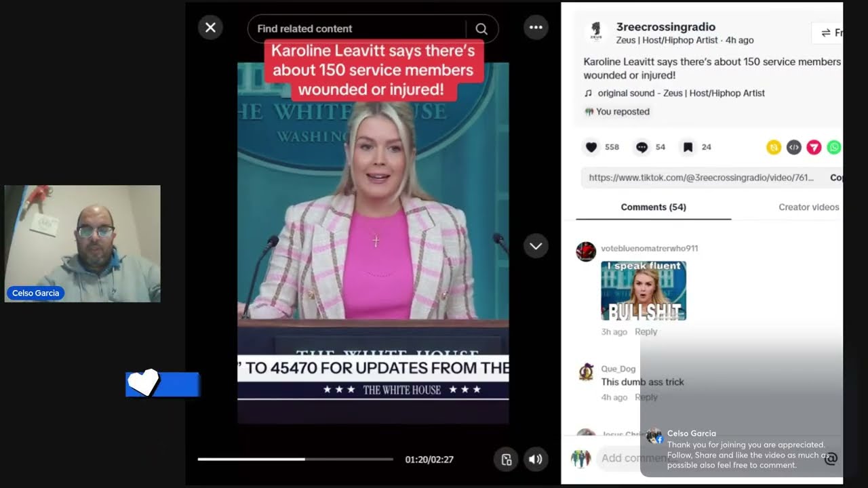This screenshot has height=488, width=868.
Task: Click the 'I speak fluent' meme image
Action: tap(644, 291)
